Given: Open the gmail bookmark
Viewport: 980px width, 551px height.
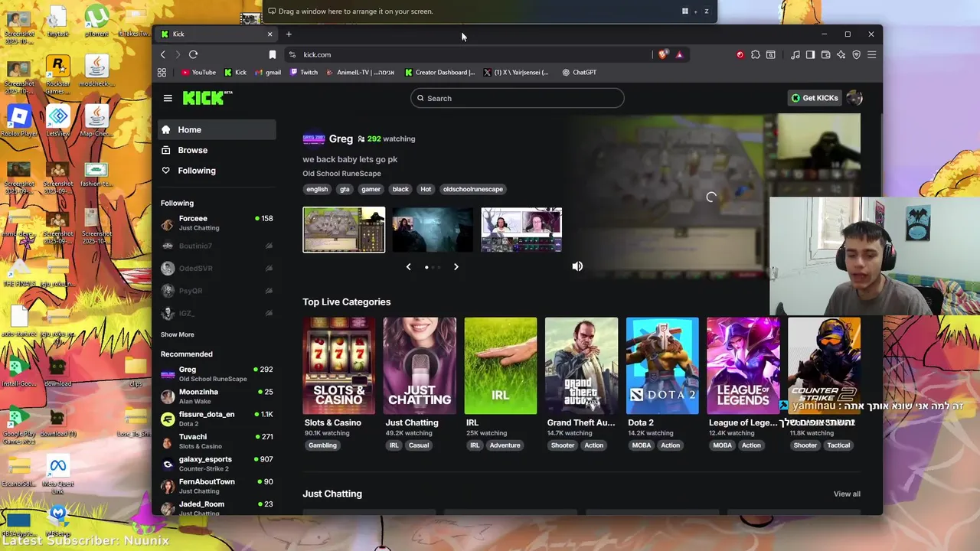Looking at the screenshot, I should [x=268, y=72].
